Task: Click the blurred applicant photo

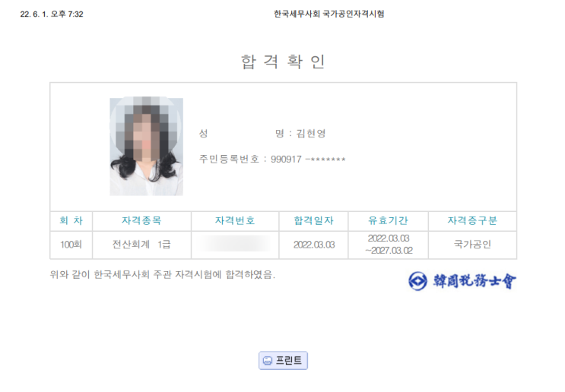Action: pos(146,146)
